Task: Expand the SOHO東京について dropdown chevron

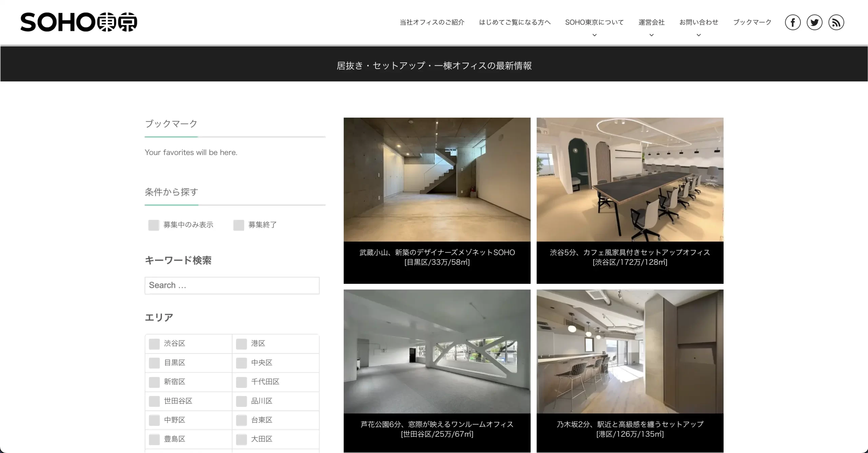Action: [594, 35]
